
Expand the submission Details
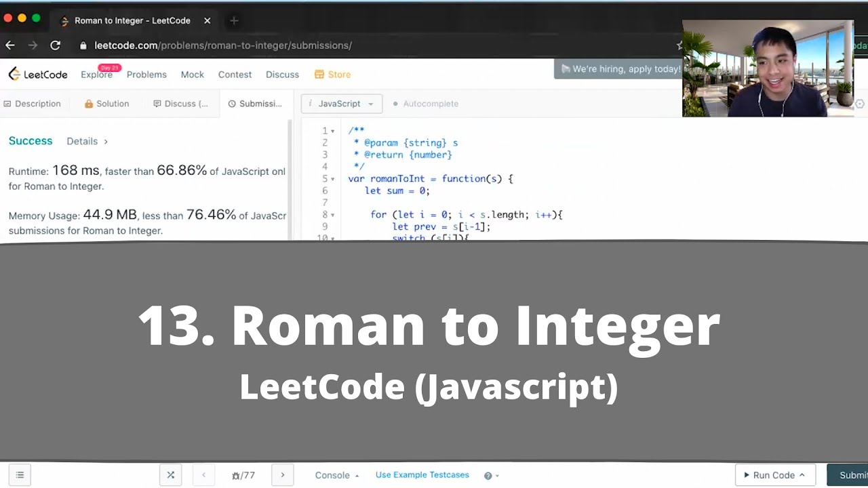click(87, 141)
